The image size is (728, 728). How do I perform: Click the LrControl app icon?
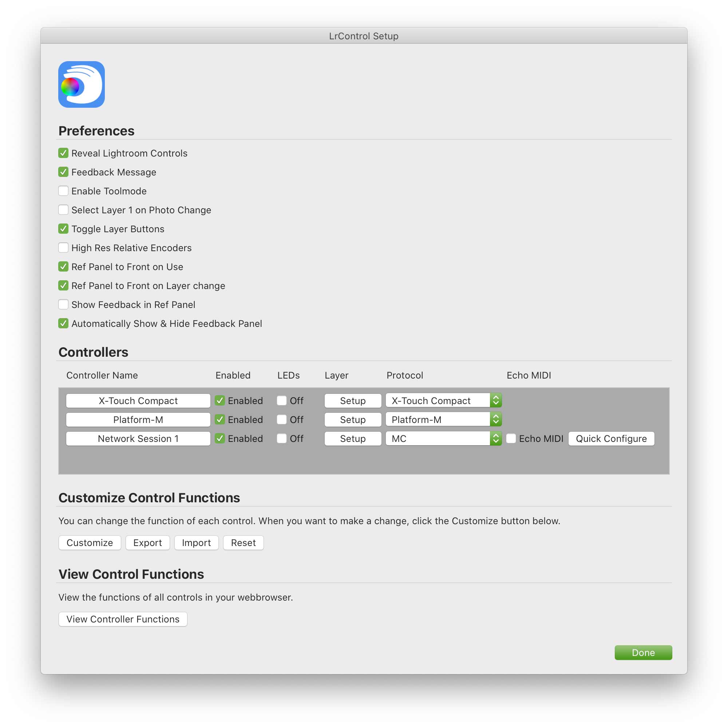pyautogui.click(x=81, y=84)
